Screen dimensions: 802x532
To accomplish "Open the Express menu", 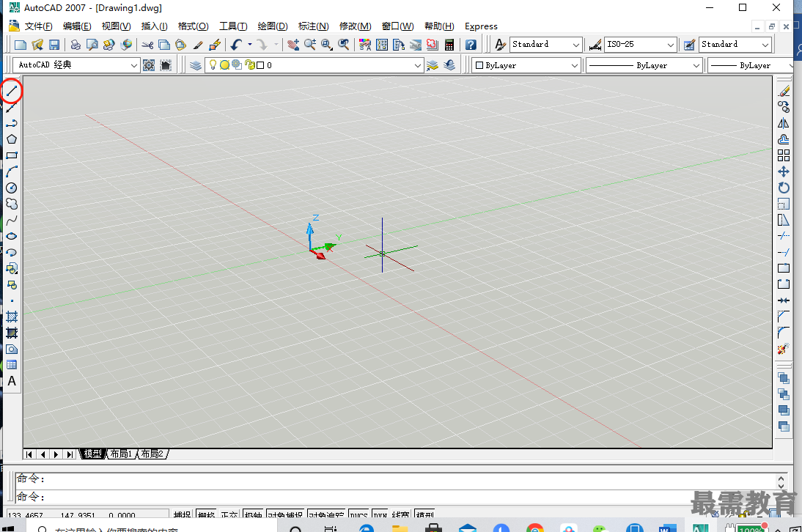I will click(481, 26).
